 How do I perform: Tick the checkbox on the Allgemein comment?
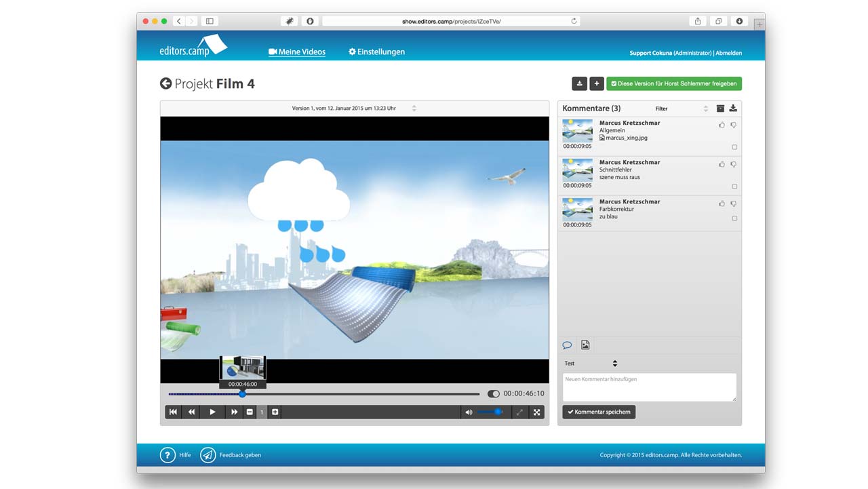(734, 147)
